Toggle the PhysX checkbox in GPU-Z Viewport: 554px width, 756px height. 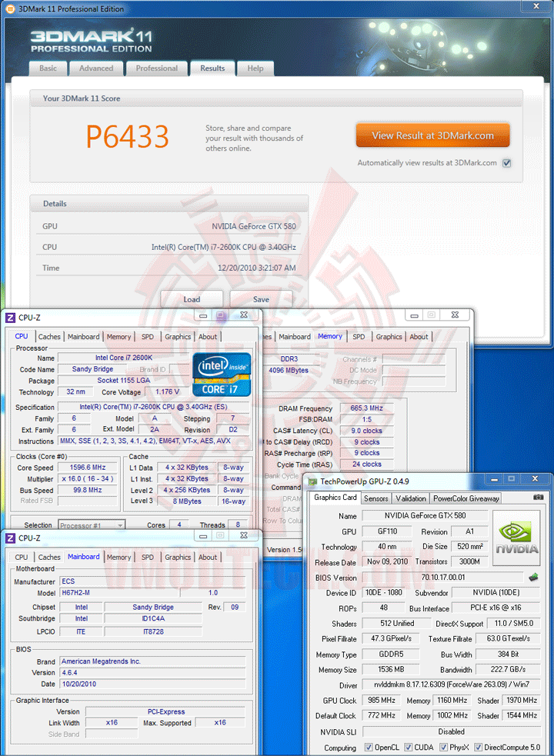point(443,748)
